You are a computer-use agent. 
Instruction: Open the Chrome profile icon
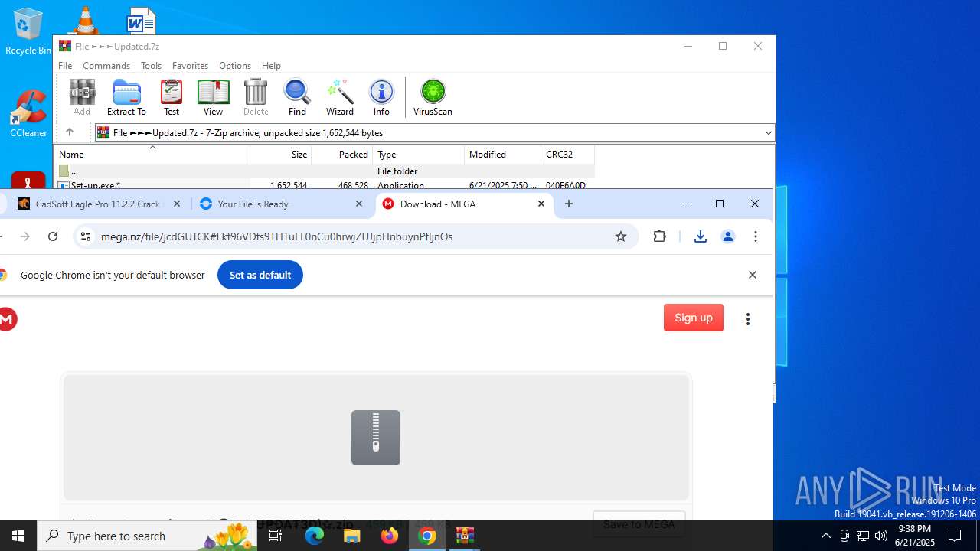pos(728,236)
